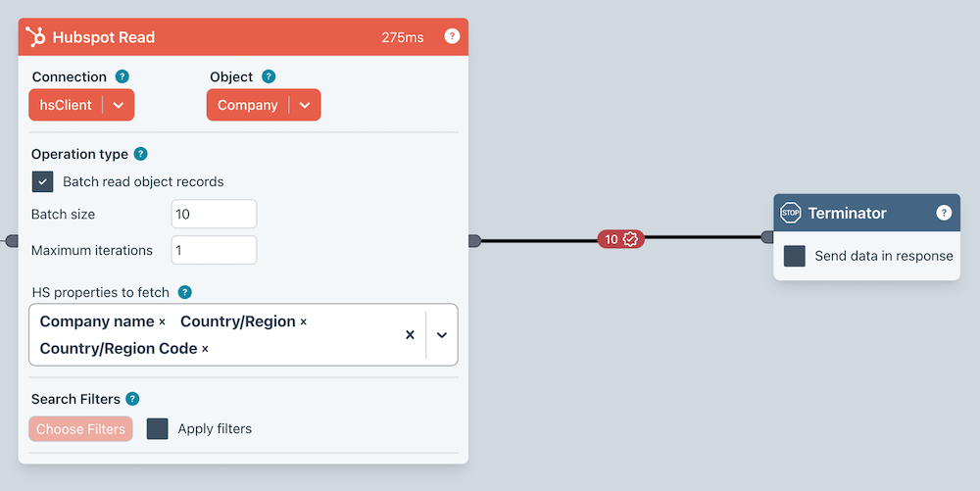This screenshot has width=980, height=491.
Task: Expand the Company object dropdown
Action: pos(305,105)
